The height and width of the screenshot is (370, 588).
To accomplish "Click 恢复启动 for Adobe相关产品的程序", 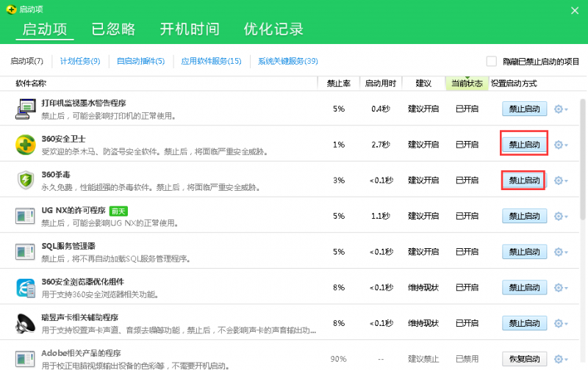I will 524,359.
